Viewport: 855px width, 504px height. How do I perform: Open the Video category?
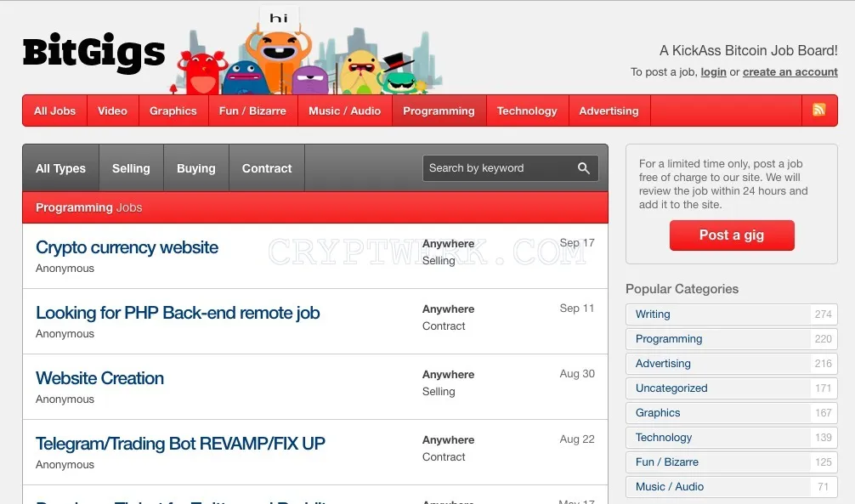[112, 110]
